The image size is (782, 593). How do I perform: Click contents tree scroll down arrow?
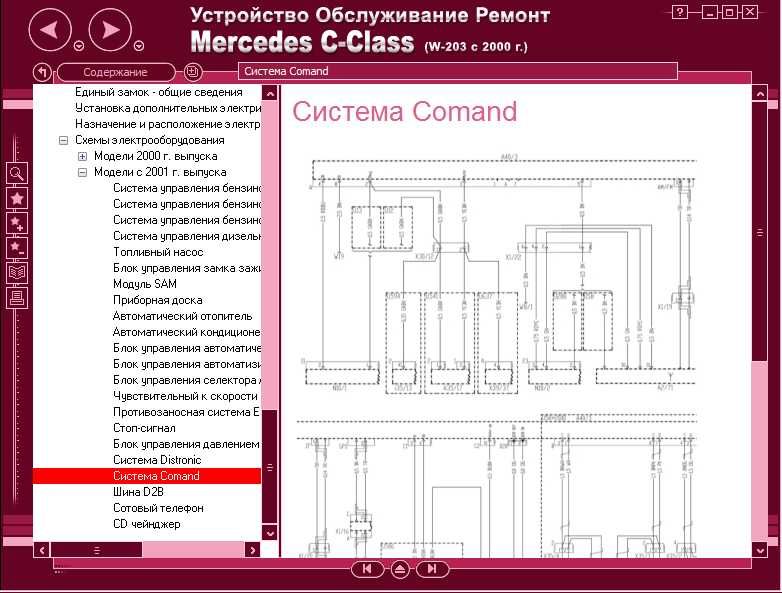(270, 533)
